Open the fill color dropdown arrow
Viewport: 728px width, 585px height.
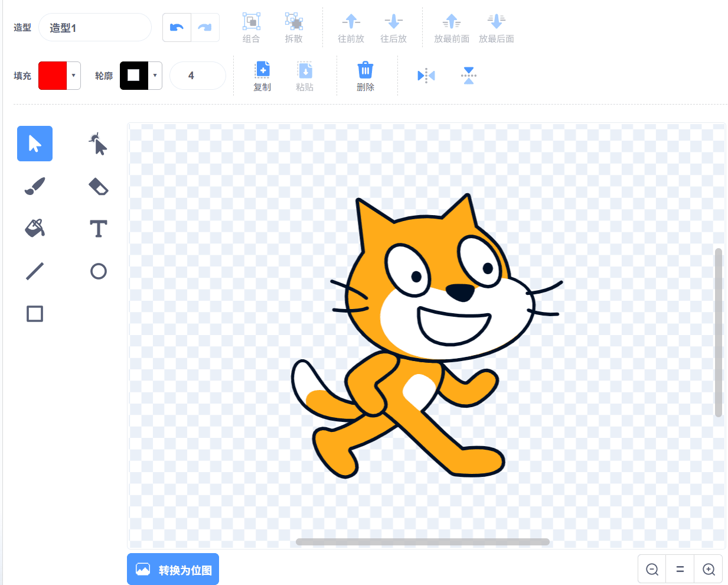[73, 76]
